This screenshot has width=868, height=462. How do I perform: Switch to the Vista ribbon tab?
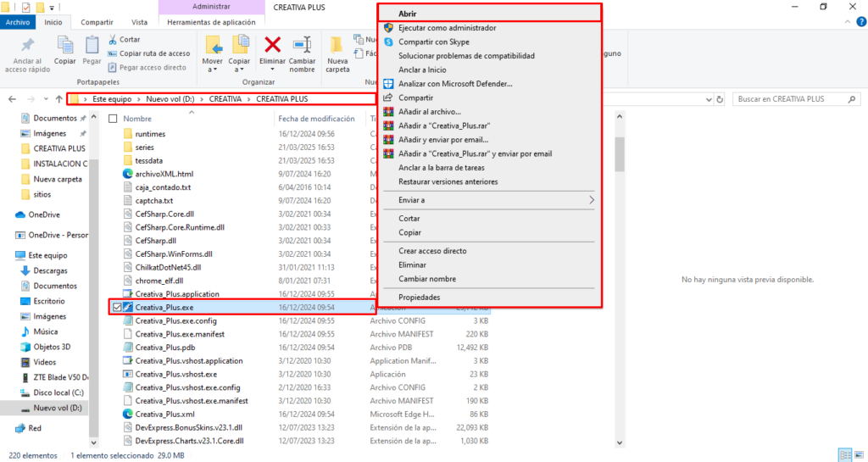point(140,22)
